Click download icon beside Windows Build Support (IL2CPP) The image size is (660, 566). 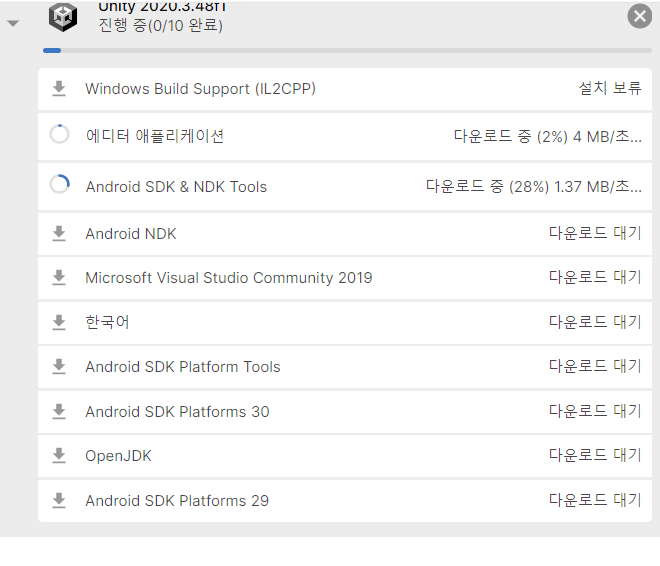[x=59, y=89]
